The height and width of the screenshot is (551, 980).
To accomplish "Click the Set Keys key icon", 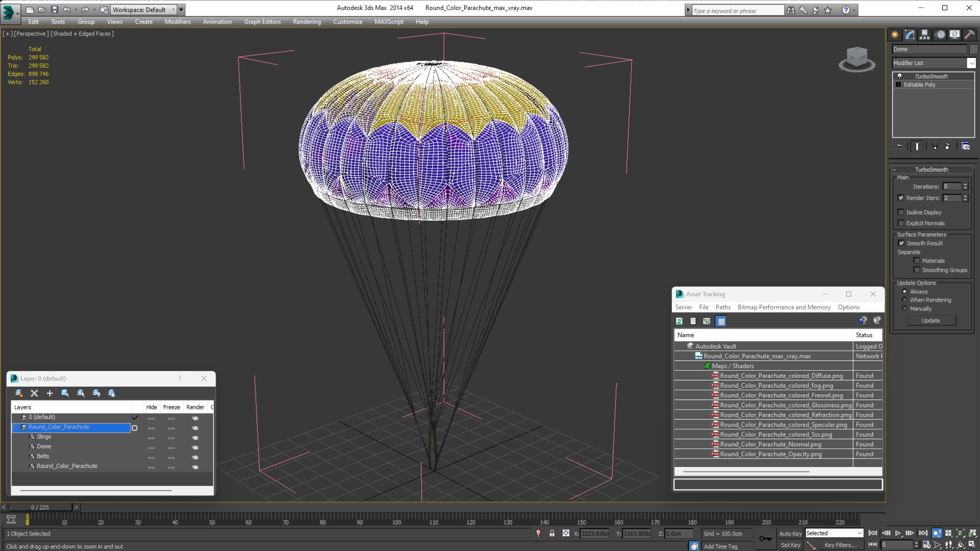I will (x=765, y=538).
